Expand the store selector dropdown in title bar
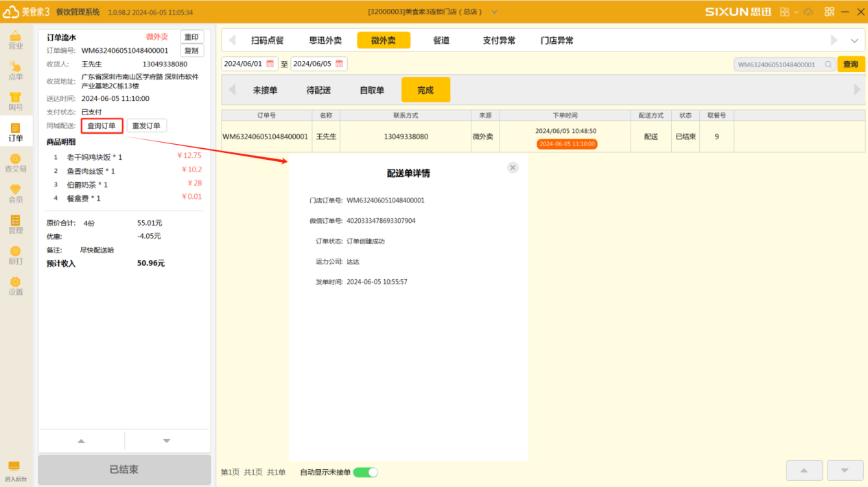This screenshot has height=487, width=868. [x=494, y=12]
